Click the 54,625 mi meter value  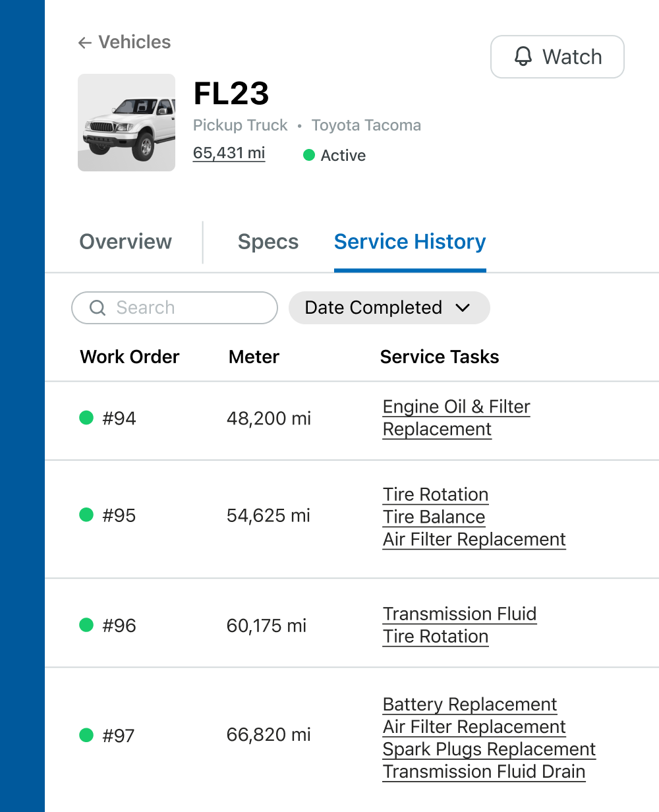point(268,515)
